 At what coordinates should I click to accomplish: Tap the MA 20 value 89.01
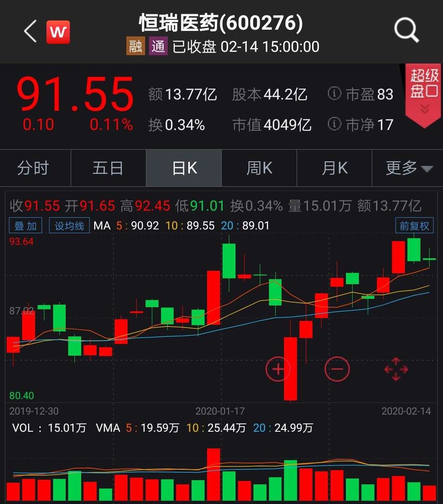[x=256, y=226]
